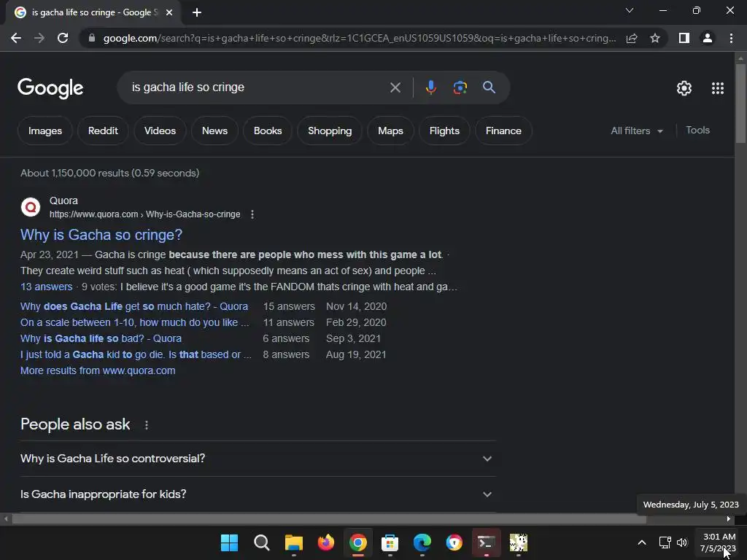Screen dimensions: 747x560
Task: Search by image with Google Lens
Action: click(460, 87)
